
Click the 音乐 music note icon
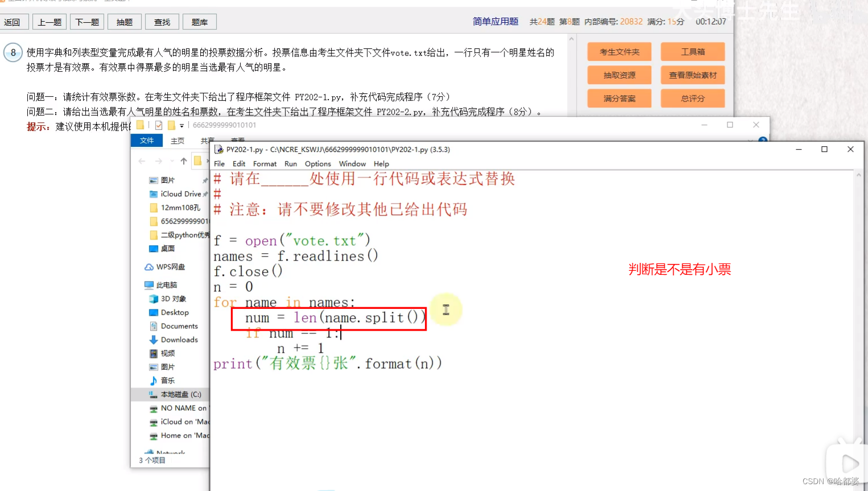point(154,381)
